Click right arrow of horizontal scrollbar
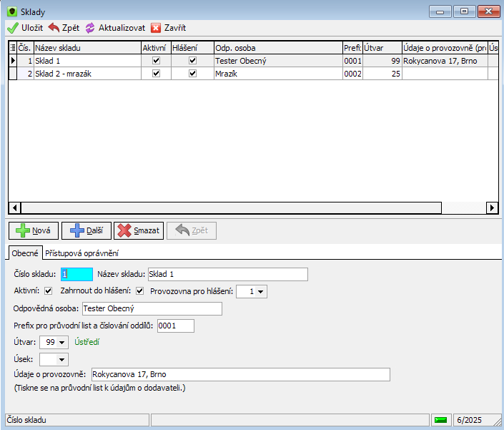This screenshot has width=504, height=430. pos(492,207)
